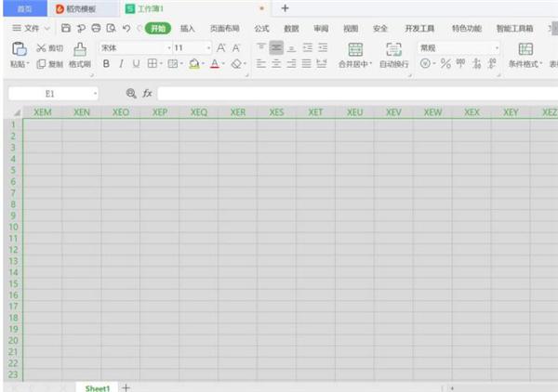This screenshot has height=392, width=558.
Task: Click the green Start tab button
Action: click(158, 29)
